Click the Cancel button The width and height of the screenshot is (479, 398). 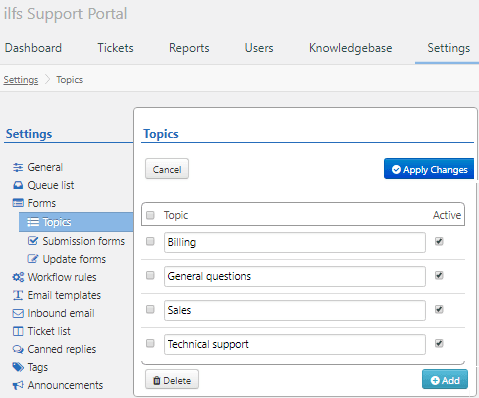coord(167,169)
